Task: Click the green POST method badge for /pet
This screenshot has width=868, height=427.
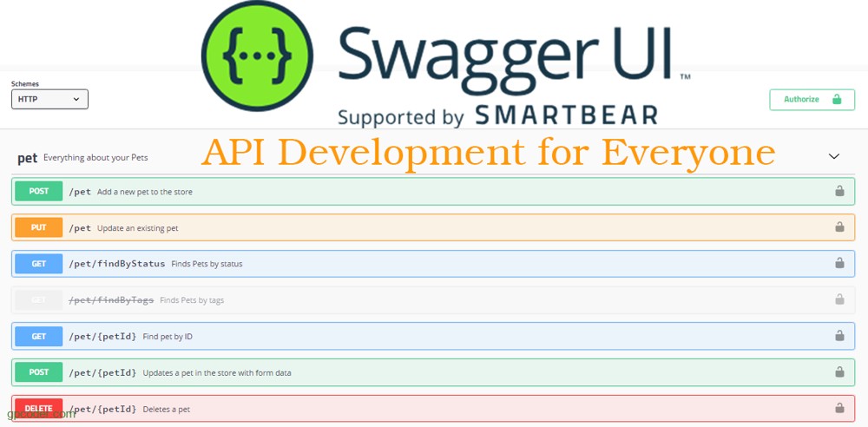Action: 39,191
